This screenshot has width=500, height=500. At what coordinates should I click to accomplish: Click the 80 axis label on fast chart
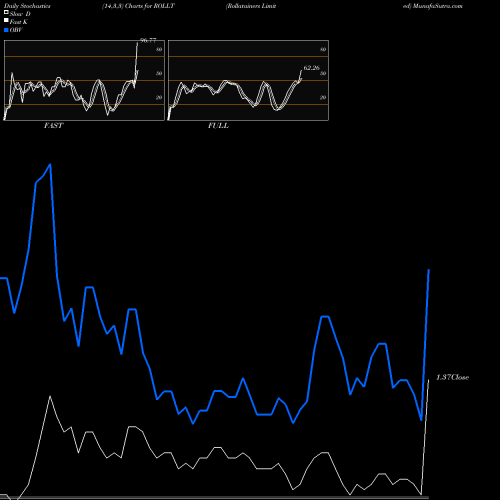(x=159, y=49)
